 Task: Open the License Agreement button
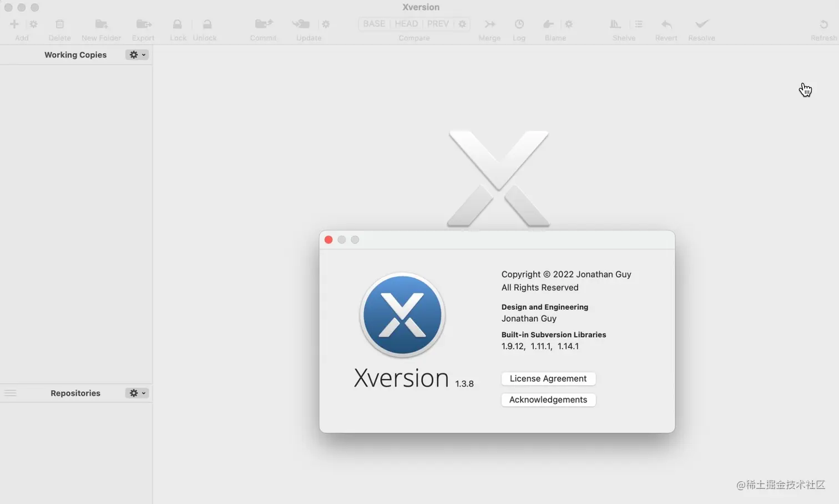tap(548, 379)
